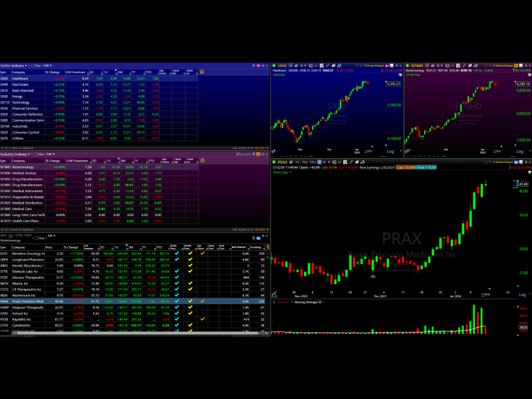Click the orange S badge in Industry Indexes header
532x399 pixels.
[258, 154]
